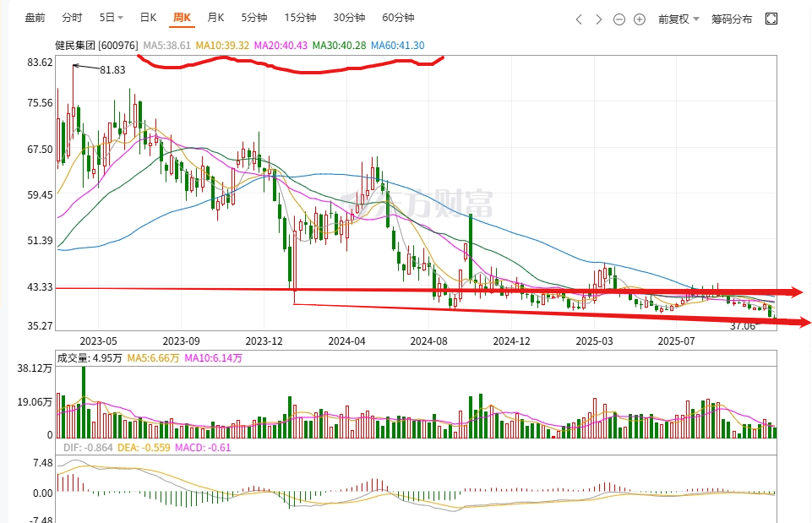Zoom in chart with plus icon

(x=640, y=19)
